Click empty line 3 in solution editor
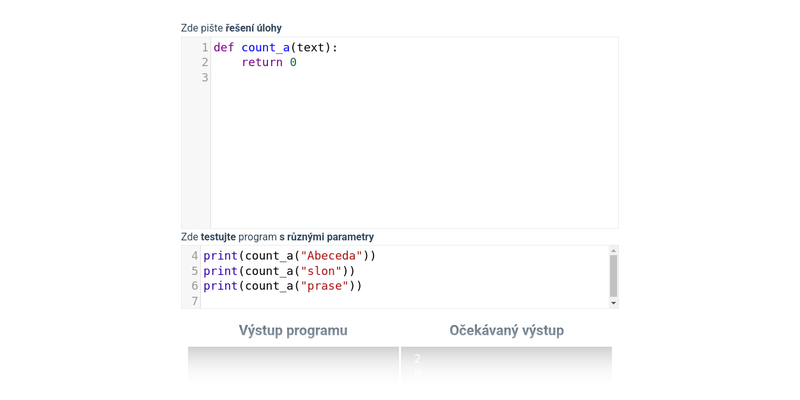Image resolution: width=800 pixels, height=400 pixels. 400,78
